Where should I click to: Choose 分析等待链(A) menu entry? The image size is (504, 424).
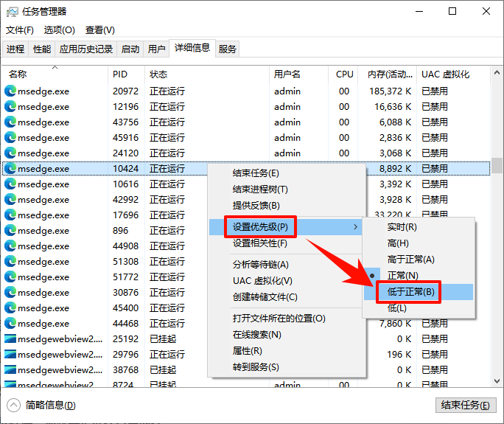click(x=287, y=265)
